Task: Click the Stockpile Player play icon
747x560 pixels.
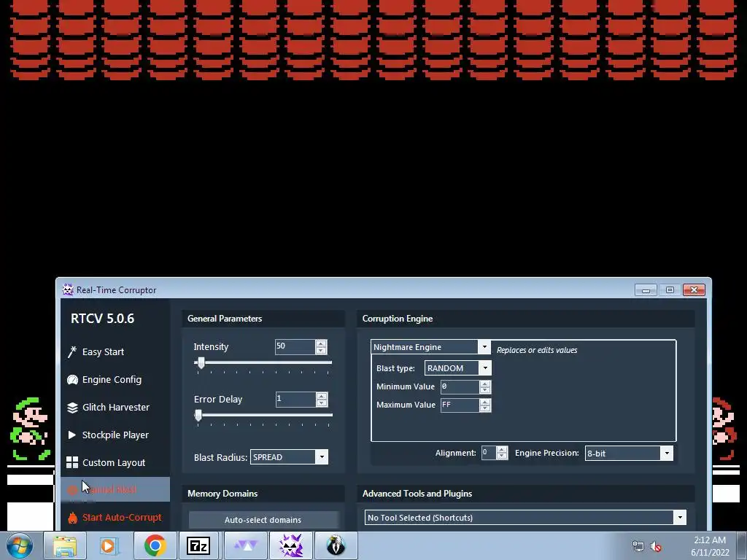Action: 72,435
